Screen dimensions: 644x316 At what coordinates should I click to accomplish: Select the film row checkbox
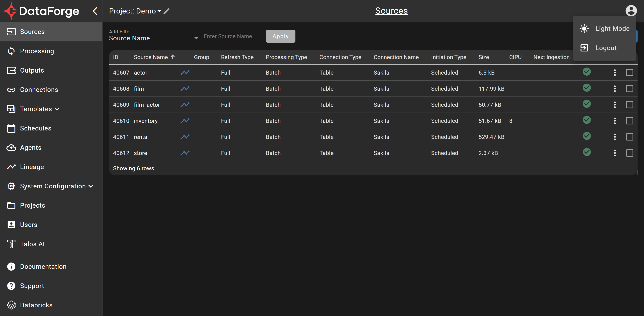tap(630, 89)
